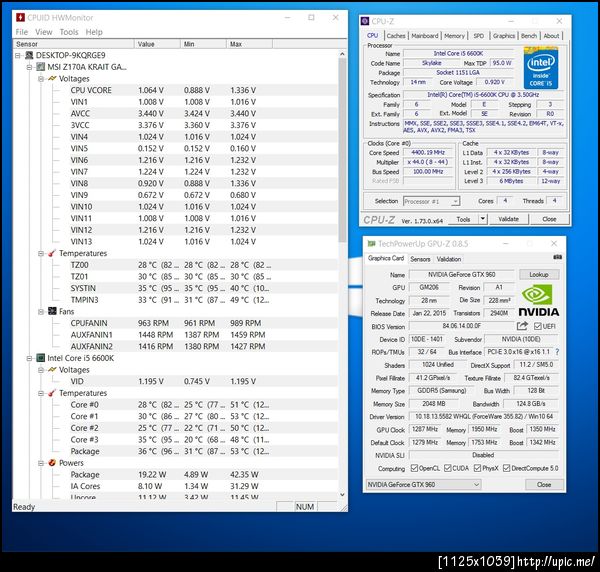The width and height of the screenshot is (600, 572).
Task: Open the Help menu in HWMonitor
Action: (94, 32)
